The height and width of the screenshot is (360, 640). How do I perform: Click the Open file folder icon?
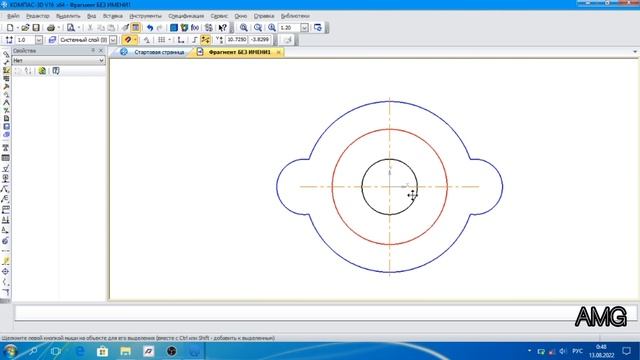25,28
